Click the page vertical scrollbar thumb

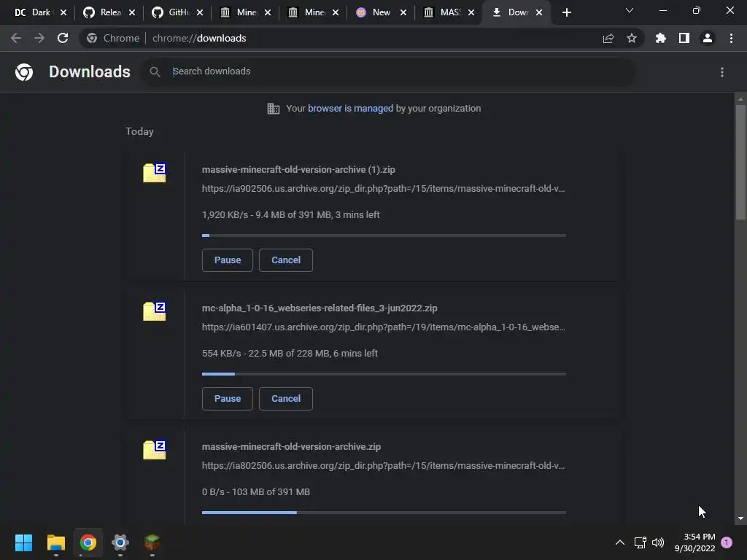[x=740, y=162]
